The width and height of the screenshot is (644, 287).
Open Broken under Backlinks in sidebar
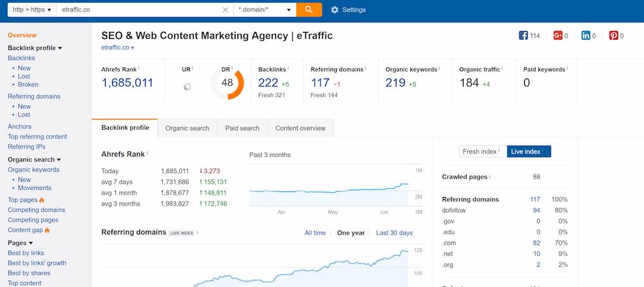click(x=28, y=84)
